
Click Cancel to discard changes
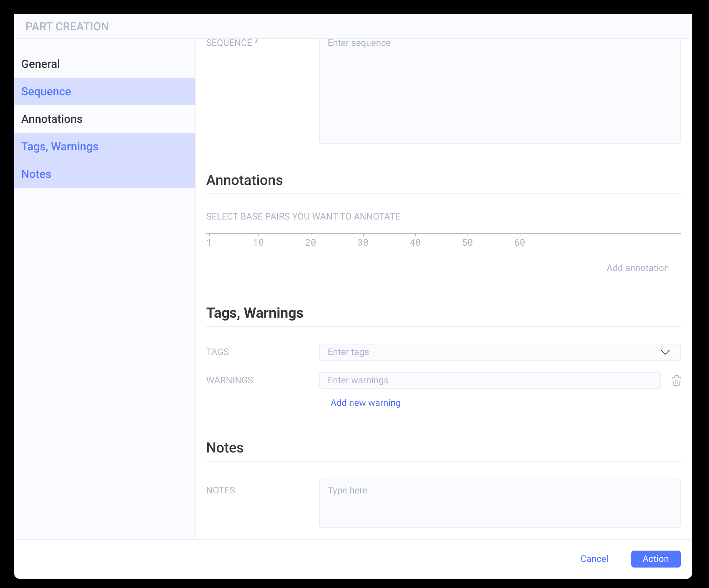594,559
